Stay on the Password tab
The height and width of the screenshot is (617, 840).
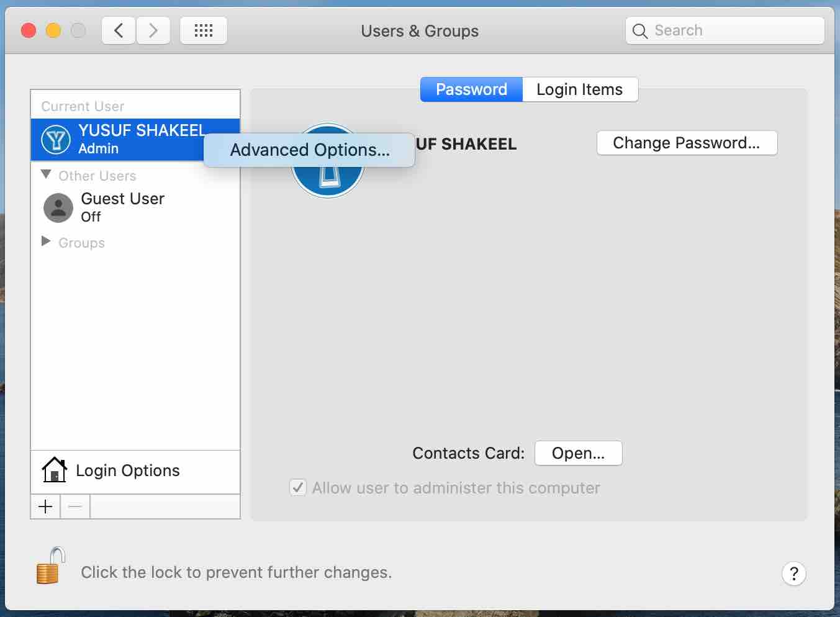pyautogui.click(x=471, y=89)
